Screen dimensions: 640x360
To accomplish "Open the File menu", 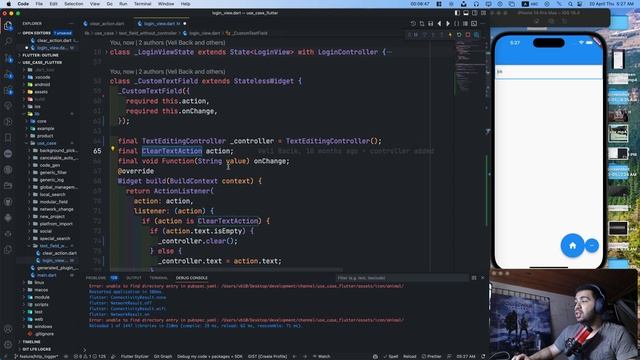I will (39, 4).
